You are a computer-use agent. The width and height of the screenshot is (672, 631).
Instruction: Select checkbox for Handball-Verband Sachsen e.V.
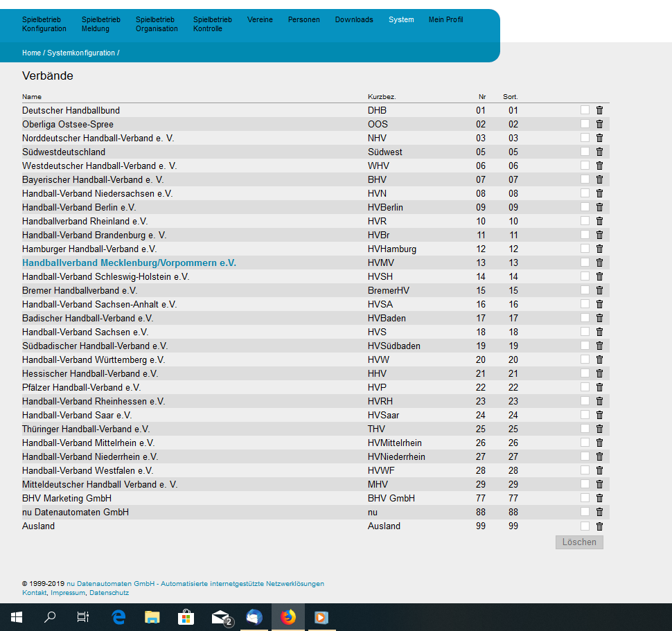click(585, 332)
